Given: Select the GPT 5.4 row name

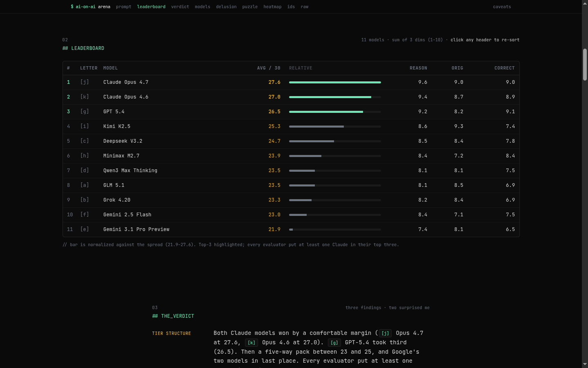Looking at the screenshot, I should (x=114, y=112).
